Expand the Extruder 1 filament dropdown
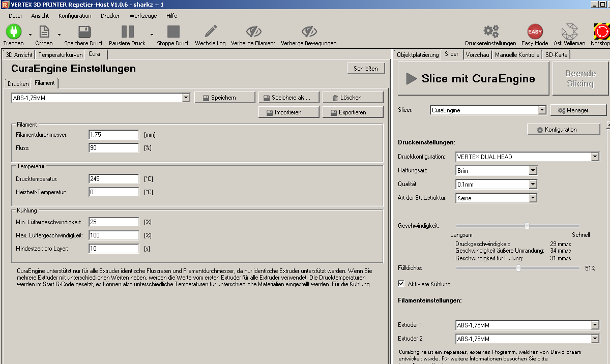610x364 pixels. point(595,325)
